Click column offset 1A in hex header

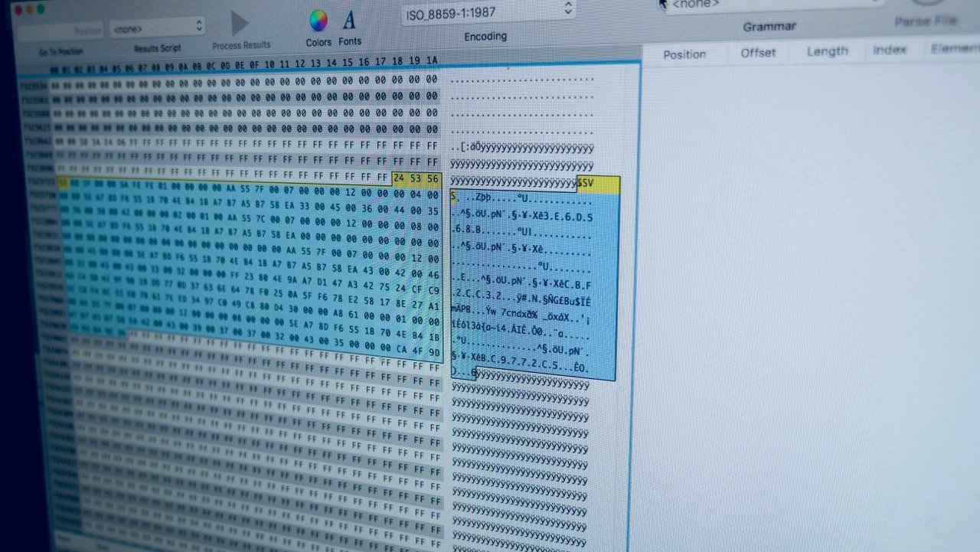[431, 61]
